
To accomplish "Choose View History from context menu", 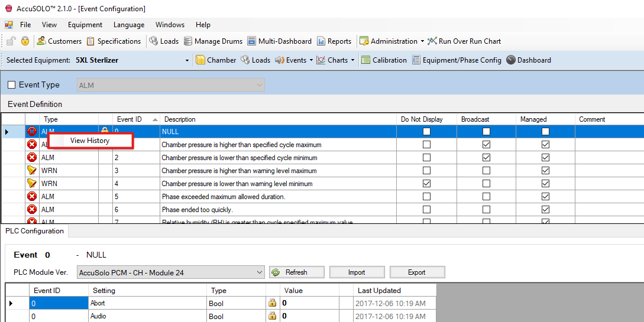I will pos(90,141).
